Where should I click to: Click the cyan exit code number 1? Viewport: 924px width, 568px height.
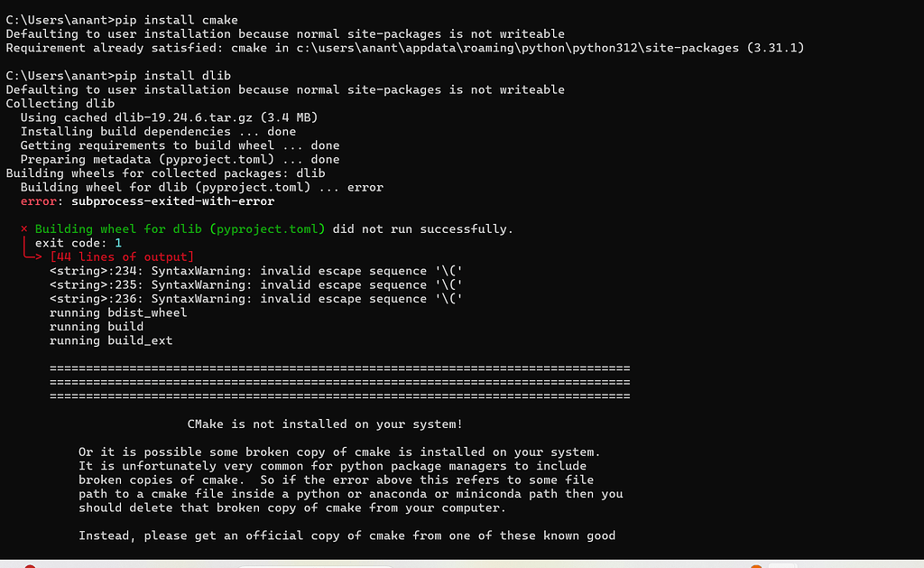pos(118,243)
